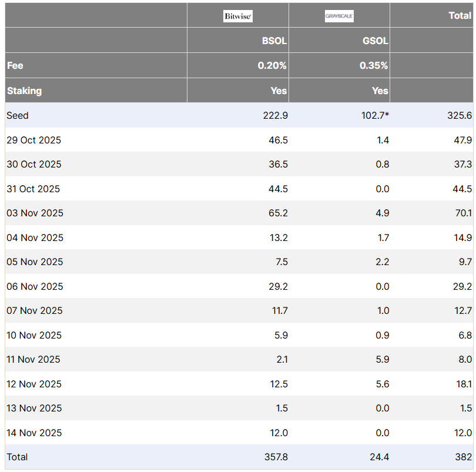This screenshot has width=476, height=472.
Task: Select the BSOL fee cell 0.20%
Action: tap(272, 66)
